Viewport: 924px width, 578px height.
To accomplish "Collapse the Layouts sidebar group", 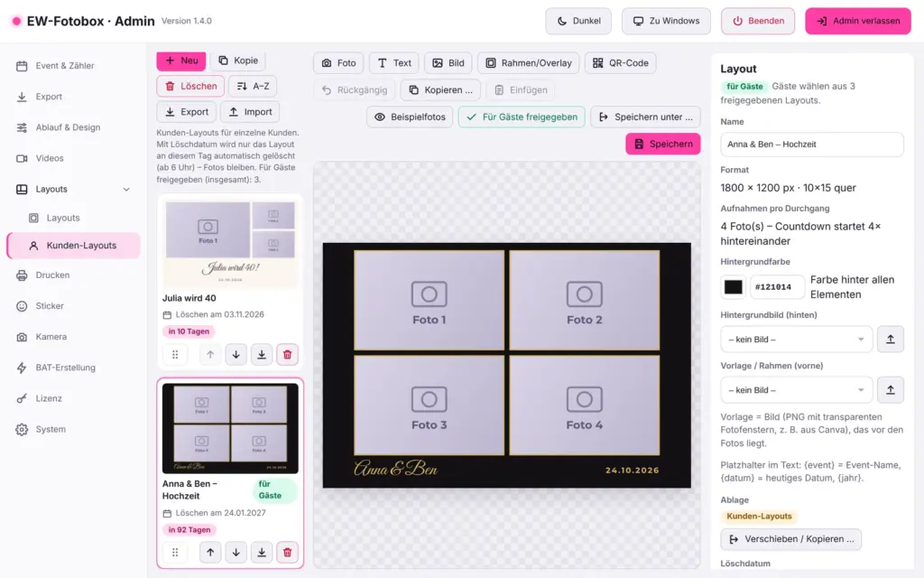I will pyautogui.click(x=74, y=190).
